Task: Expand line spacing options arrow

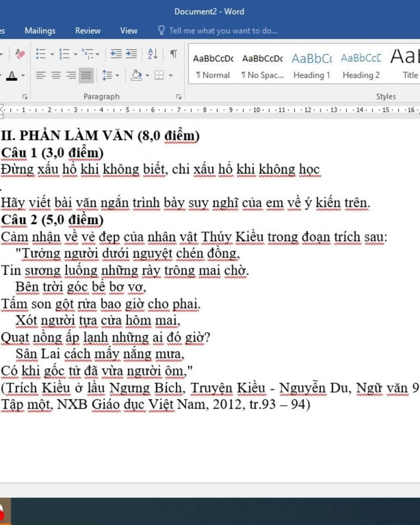Action: (x=117, y=75)
